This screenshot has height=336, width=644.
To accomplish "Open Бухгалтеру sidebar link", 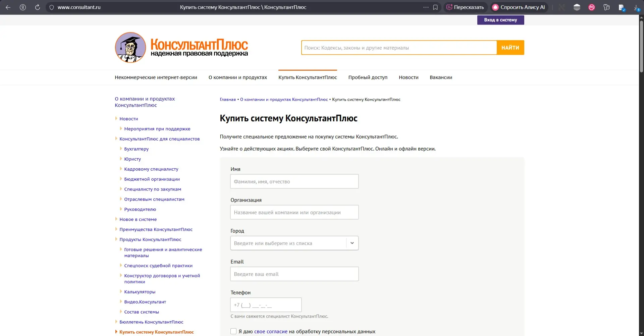I will coord(137,149).
